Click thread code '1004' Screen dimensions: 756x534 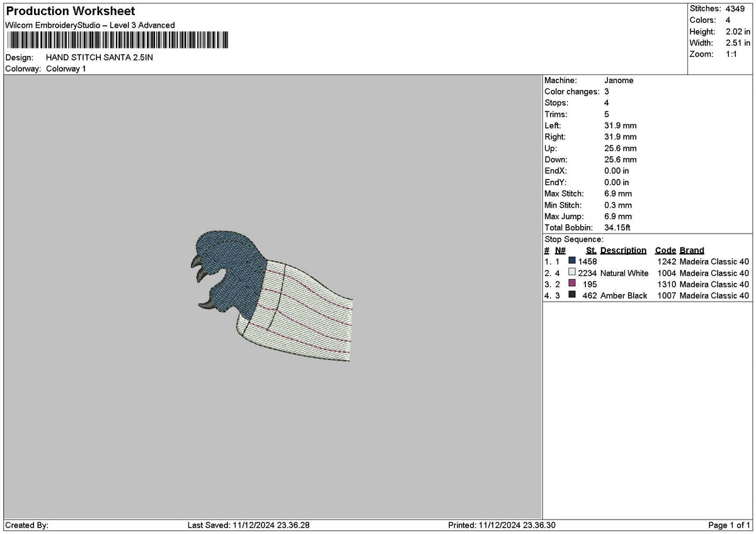point(666,273)
